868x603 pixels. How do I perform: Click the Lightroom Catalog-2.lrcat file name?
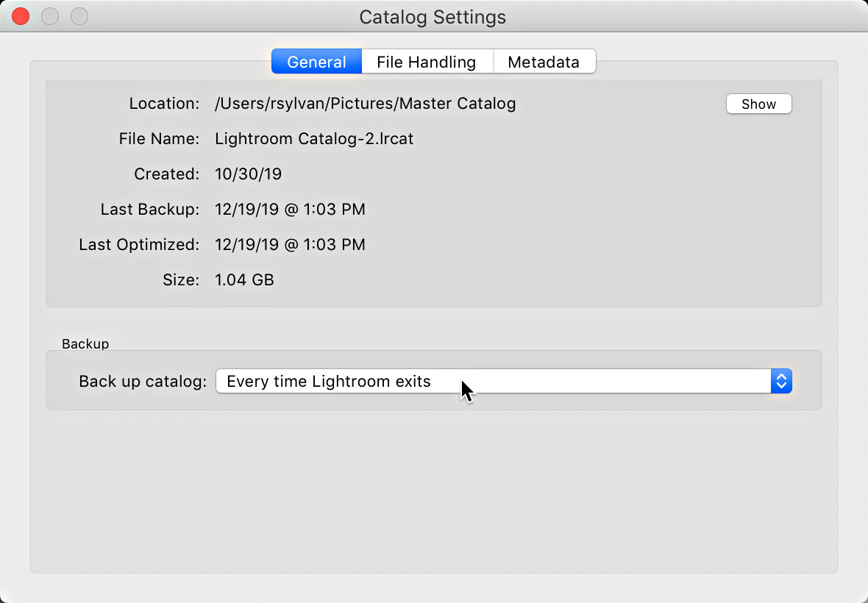pyautogui.click(x=314, y=139)
